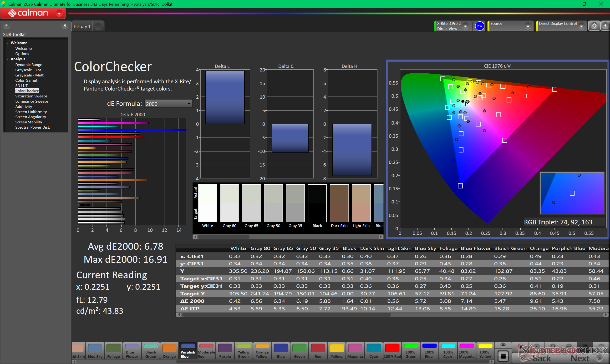Select the 100% Red color swatch
The image size is (610, 364).
(392, 351)
